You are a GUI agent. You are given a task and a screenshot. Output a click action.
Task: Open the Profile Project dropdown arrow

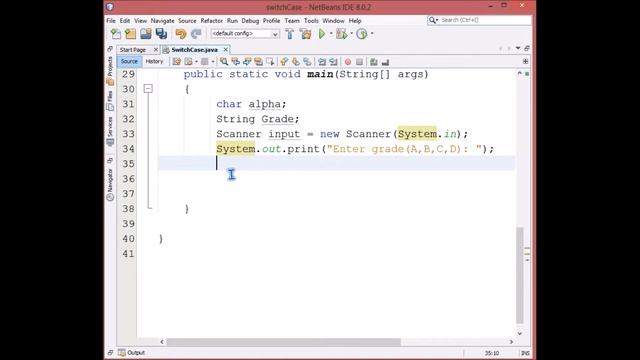372,33
